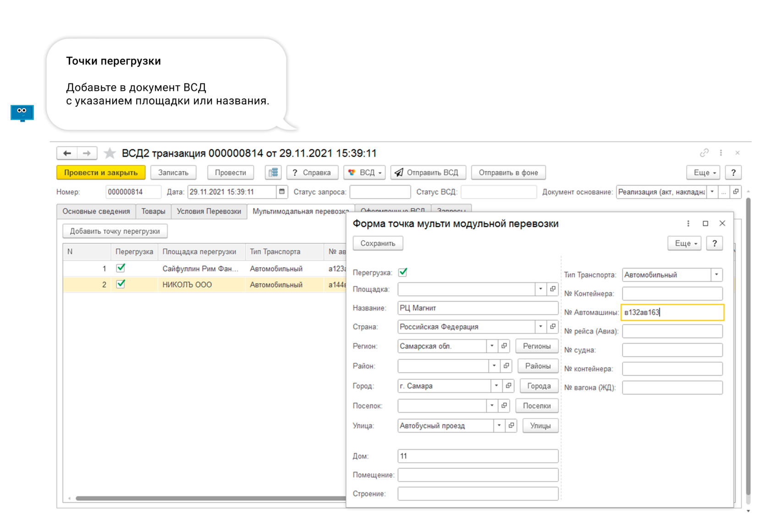
Task: Expand the Регион dropdown list
Action: pos(492,346)
